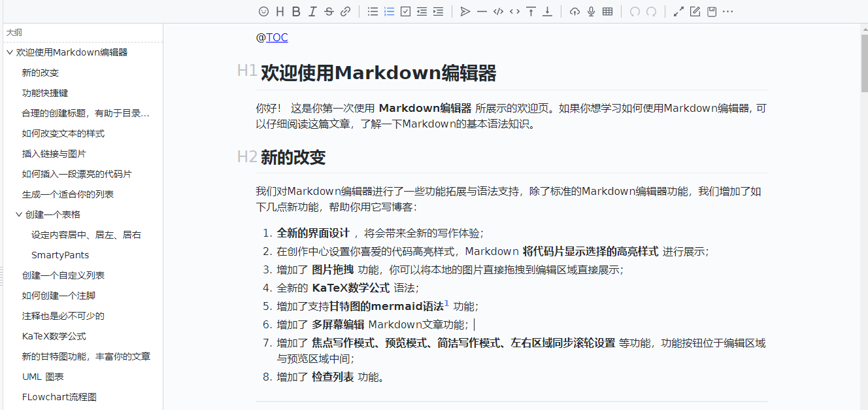Select outline item 合理的创建标题，有助于目录
Screen dimensions: 868x410
(x=86, y=113)
